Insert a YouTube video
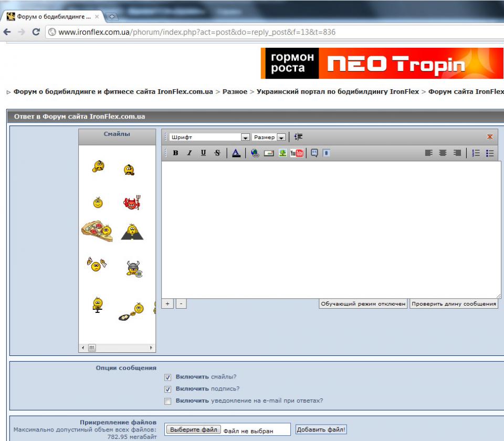Screen dimensions: 504x441 [297, 153]
